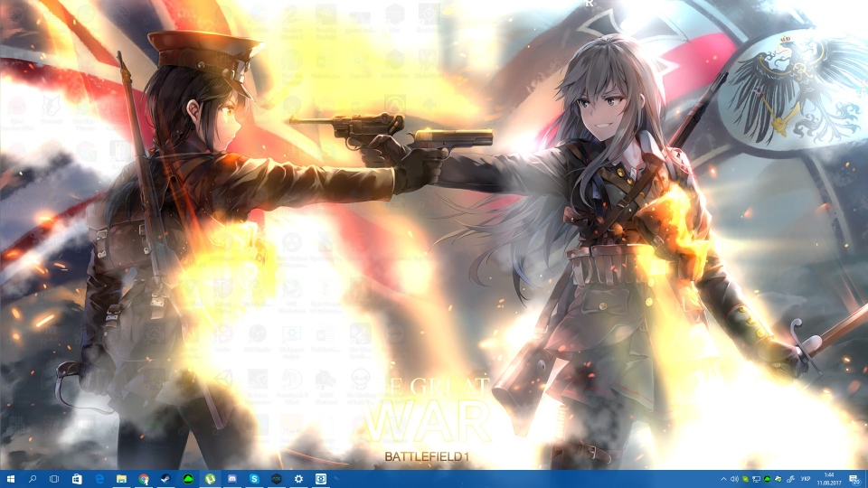This screenshot has height=488, width=868.
Task: Open green checkmark shield tray icon
Action: point(745,479)
